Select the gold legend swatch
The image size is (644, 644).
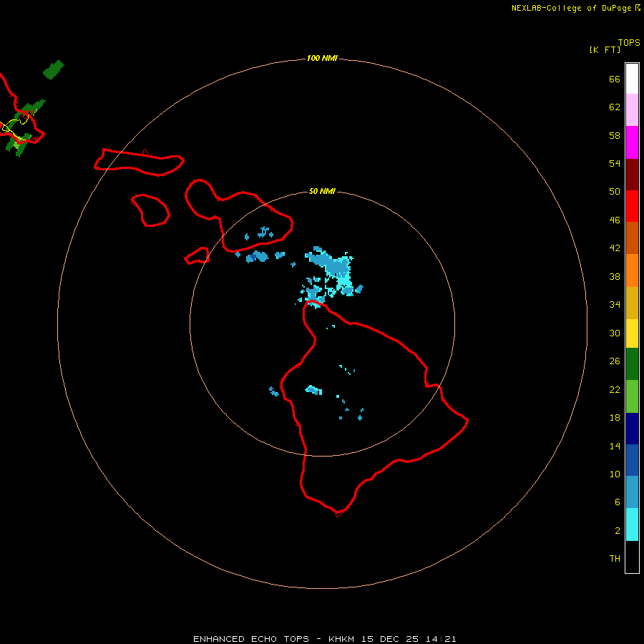click(632, 303)
